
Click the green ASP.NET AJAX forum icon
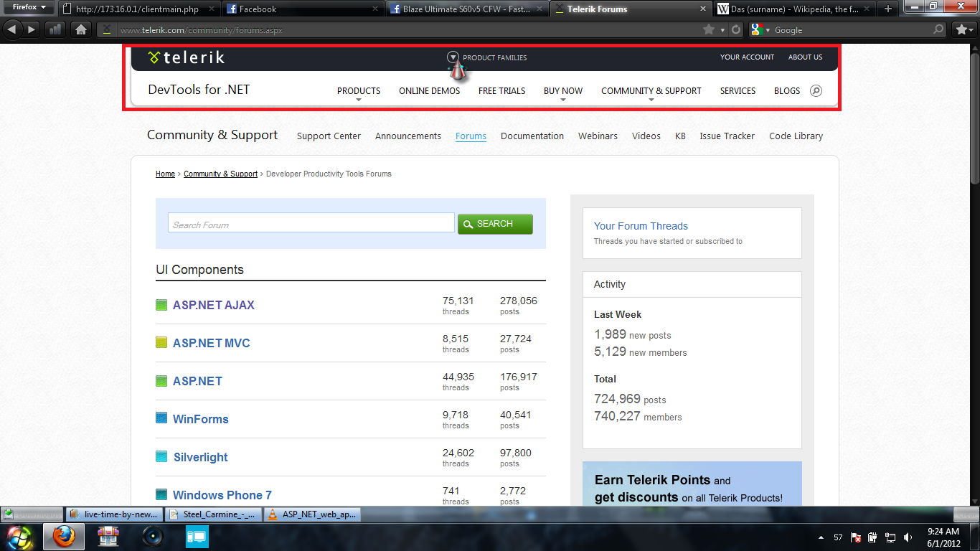pyautogui.click(x=161, y=305)
